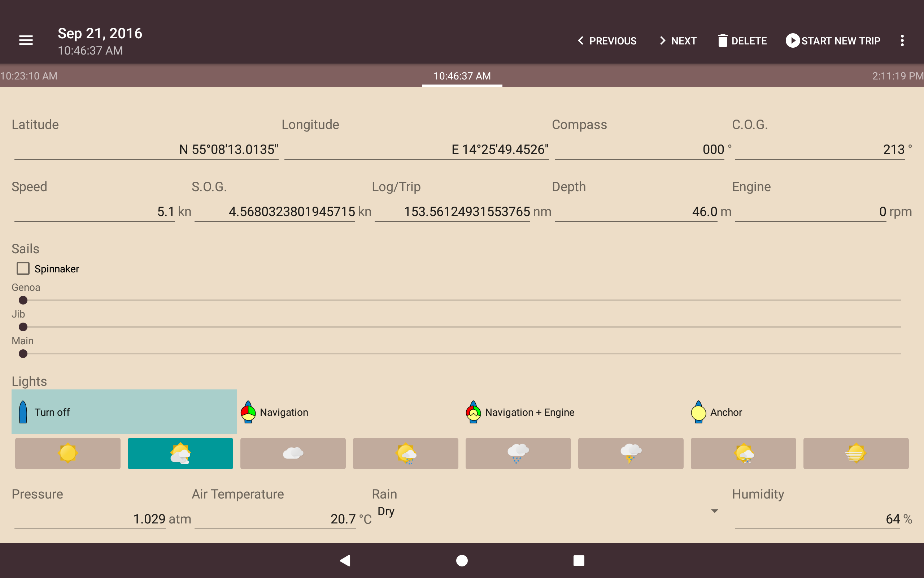The width and height of the screenshot is (924, 578).
Task: Select the partly cloudy weather icon
Action: tap(180, 453)
